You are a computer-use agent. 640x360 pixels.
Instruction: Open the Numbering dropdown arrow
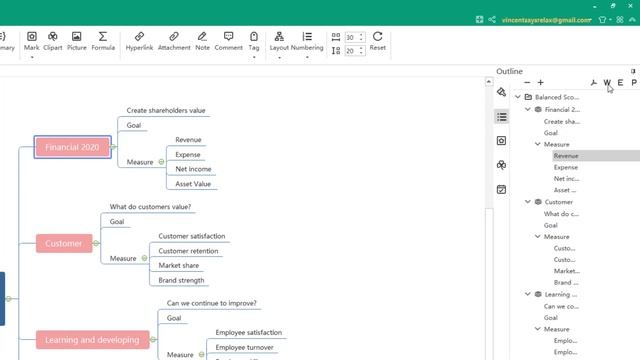click(x=307, y=58)
